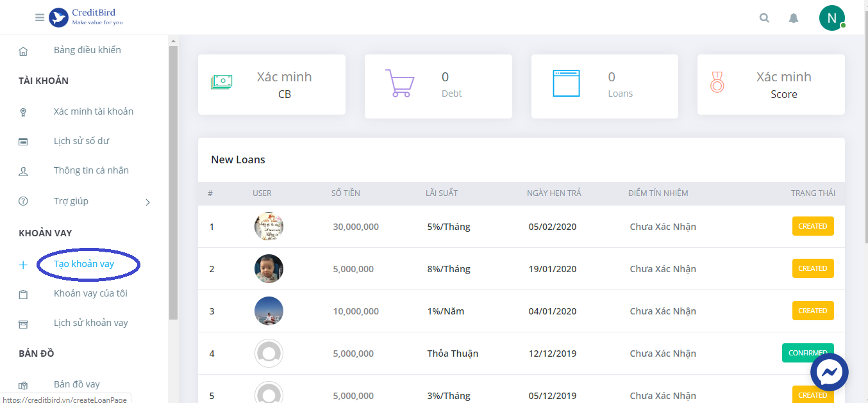Click interest Thỏa Thuận

click(453, 354)
